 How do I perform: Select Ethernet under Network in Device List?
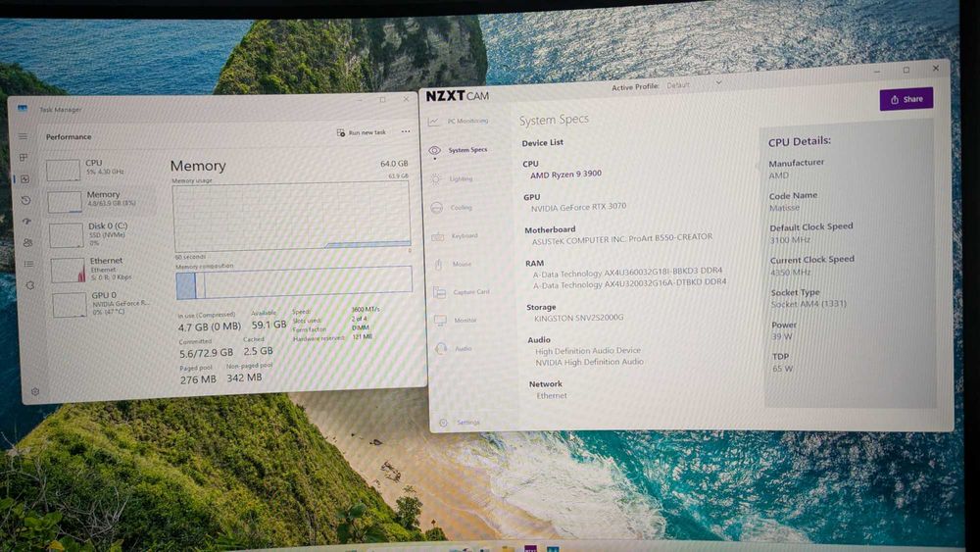(x=552, y=396)
